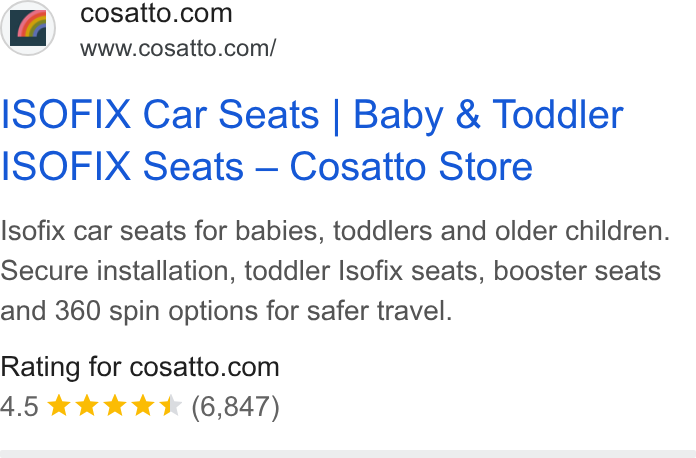Click the gray divider bar below the result
The image size is (696, 458).
(x=348, y=454)
